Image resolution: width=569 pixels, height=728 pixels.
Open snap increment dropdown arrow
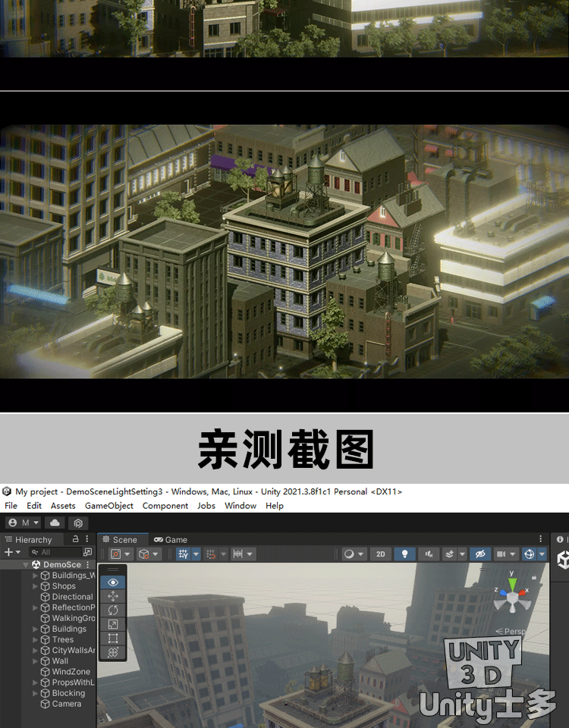click(x=250, y=554)
